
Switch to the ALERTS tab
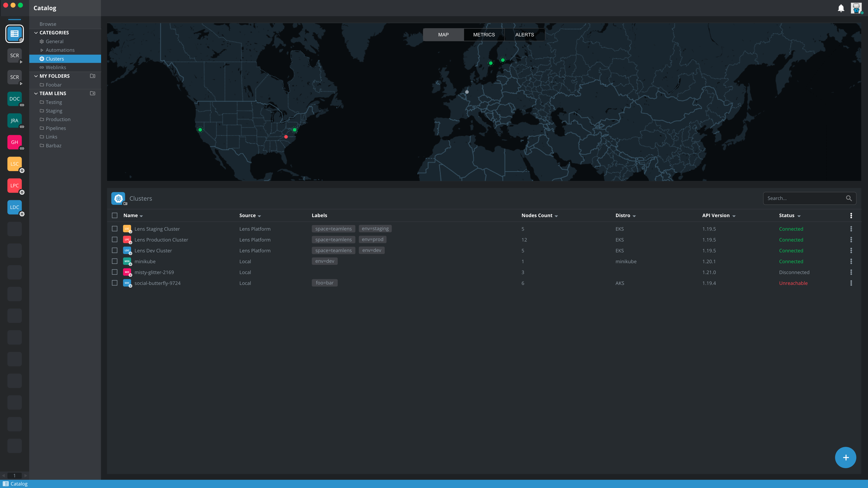click(x=524, y=35)
